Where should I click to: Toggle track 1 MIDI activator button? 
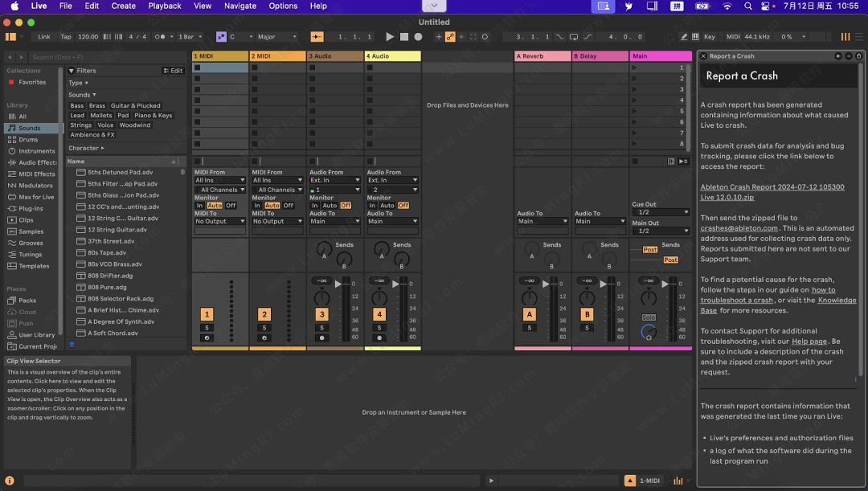point(207,314)
